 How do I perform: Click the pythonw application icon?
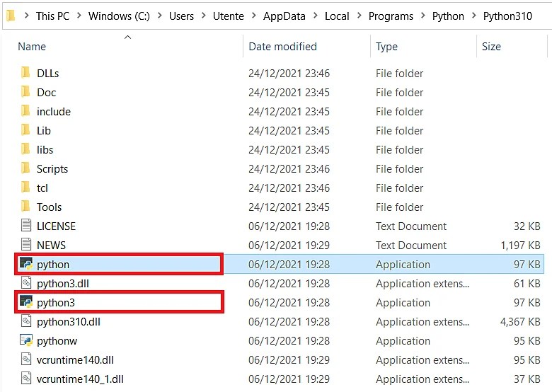point(26,340)
